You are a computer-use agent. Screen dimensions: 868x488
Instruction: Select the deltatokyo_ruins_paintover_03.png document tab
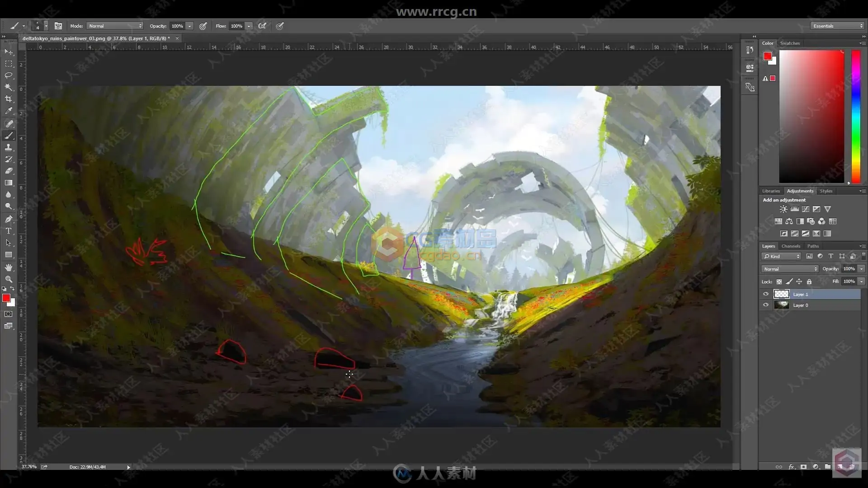96,38
